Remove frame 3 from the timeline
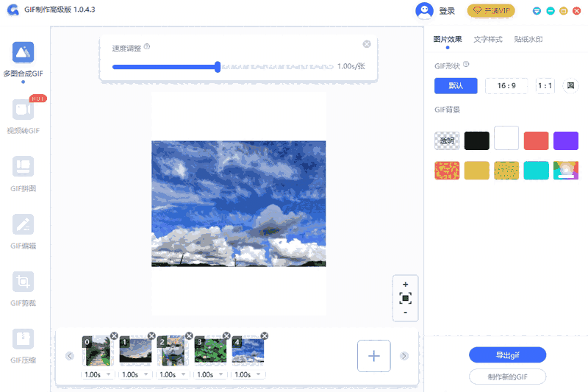 click(x=226, y=335)
